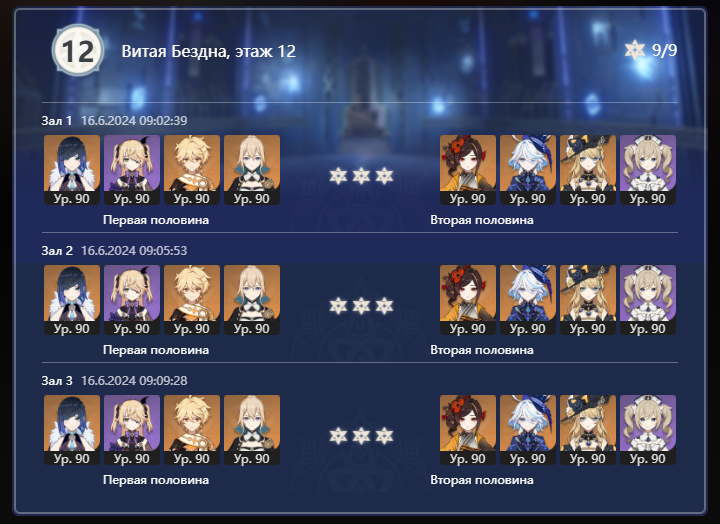Select Chiori portrait in Зал 1 second half
The image size is (720, 524).
point(468,169)
